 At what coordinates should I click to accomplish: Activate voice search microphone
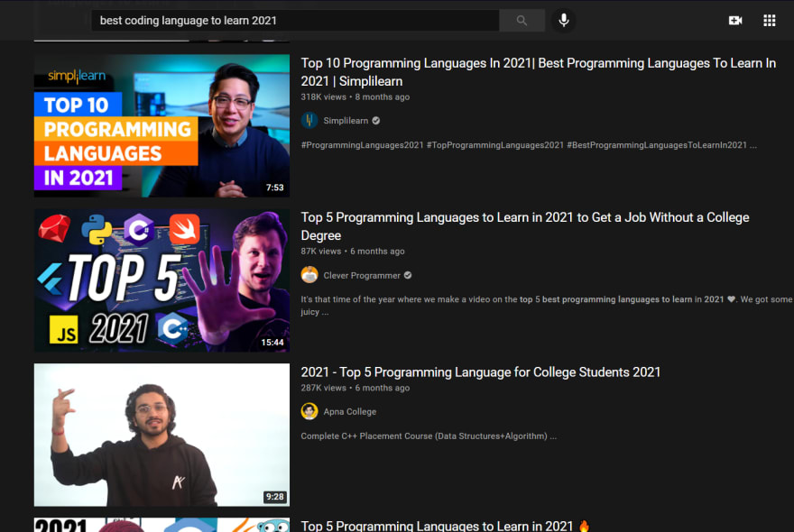(x=564, y=20)
